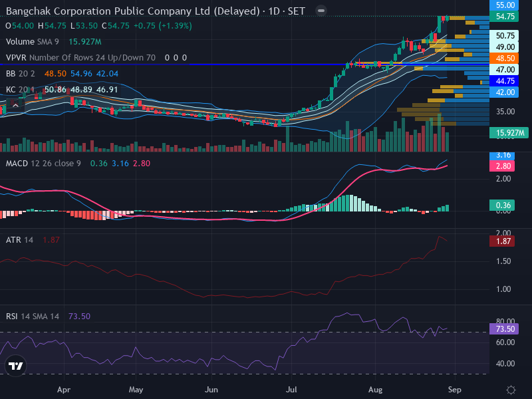Click the orange 48.50 BB basis label
The width and height of the screenshot is (532, 399).
coord(504,58)
